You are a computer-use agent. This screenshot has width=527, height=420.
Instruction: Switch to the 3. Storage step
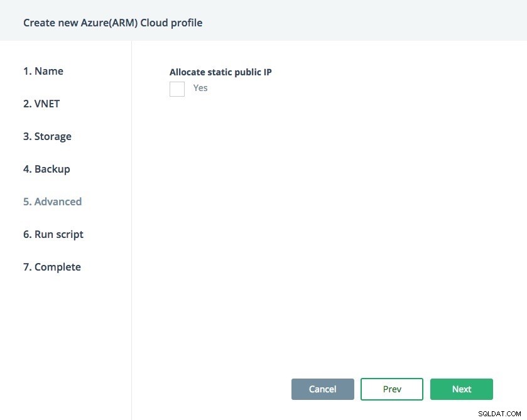[x=47, y=136]
